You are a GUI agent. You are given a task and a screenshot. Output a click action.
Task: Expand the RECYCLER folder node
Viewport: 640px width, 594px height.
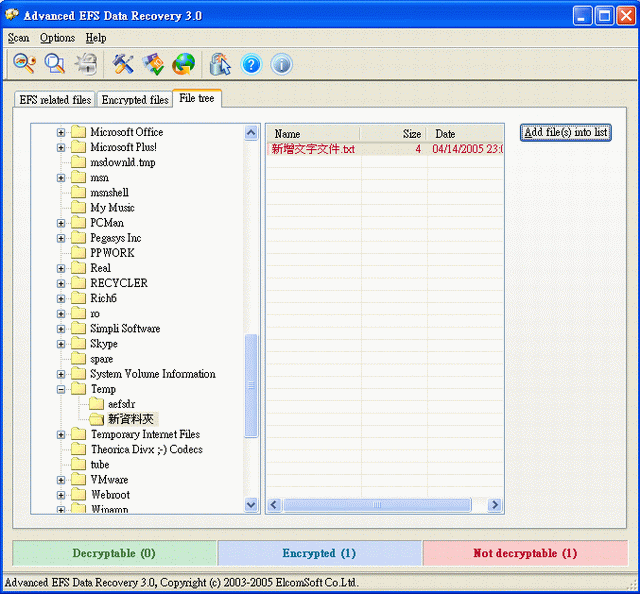click(x=61, y=283)
